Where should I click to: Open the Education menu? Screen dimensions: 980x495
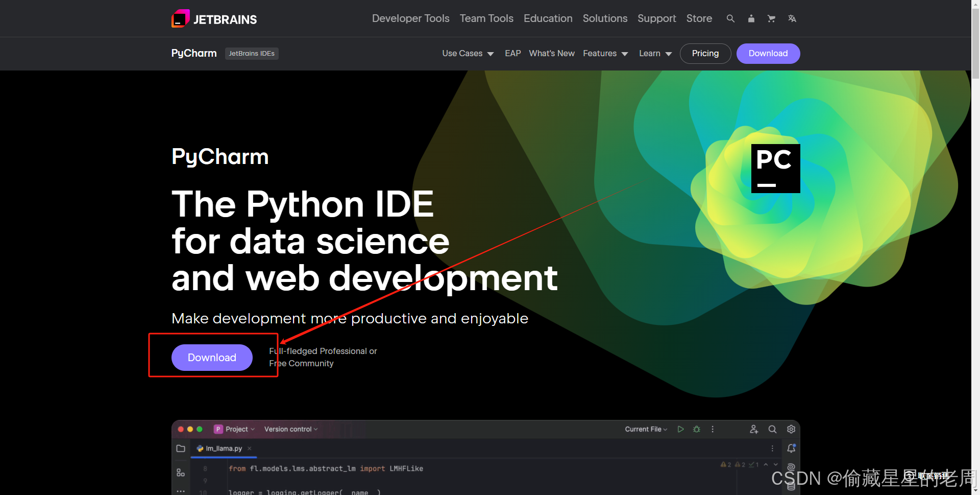[548, 18]
